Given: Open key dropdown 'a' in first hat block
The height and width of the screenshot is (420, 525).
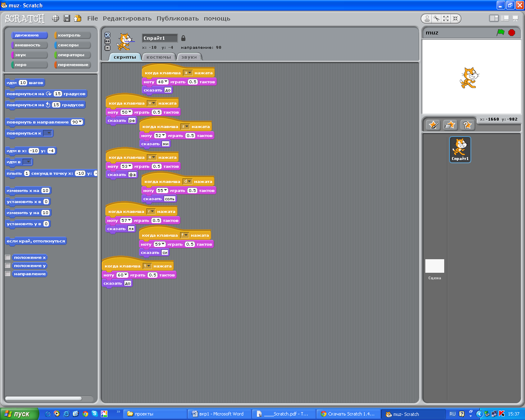Looking at the screenshot, I should point(187,73).
